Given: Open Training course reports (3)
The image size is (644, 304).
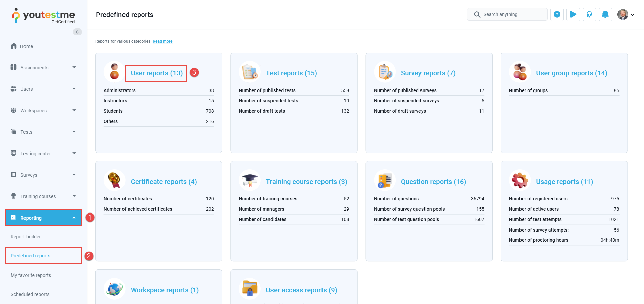Looking at the screenshot, I should tap(306, 182).
